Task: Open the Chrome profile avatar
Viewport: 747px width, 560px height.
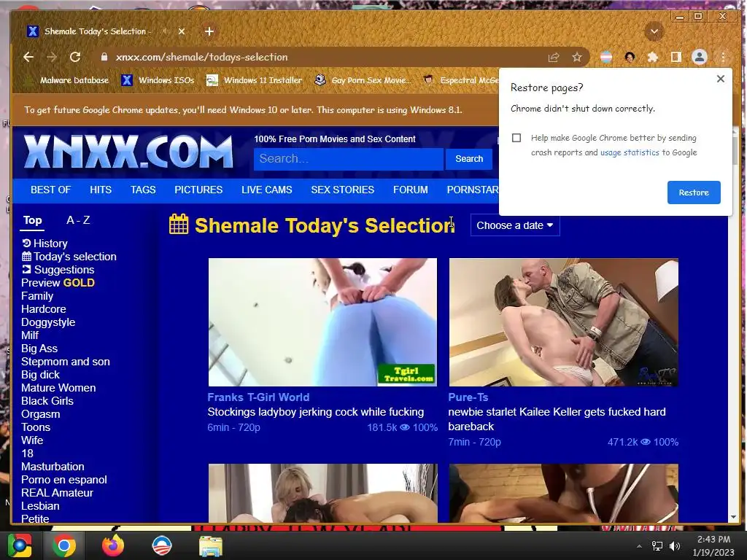Action: click(x=700, y=57)
